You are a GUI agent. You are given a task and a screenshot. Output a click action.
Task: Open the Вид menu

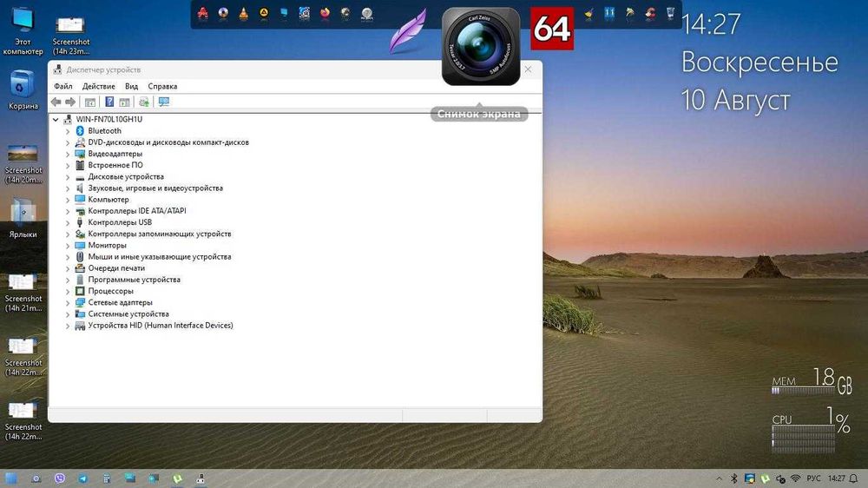coord(131,87)
